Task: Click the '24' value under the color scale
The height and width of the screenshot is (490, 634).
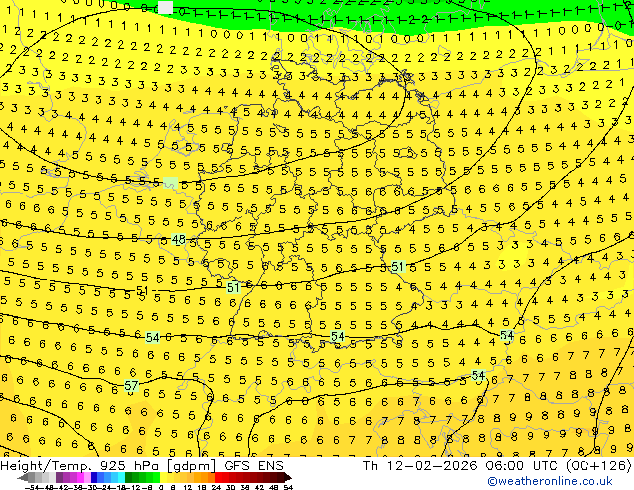Action: point(216,488)
